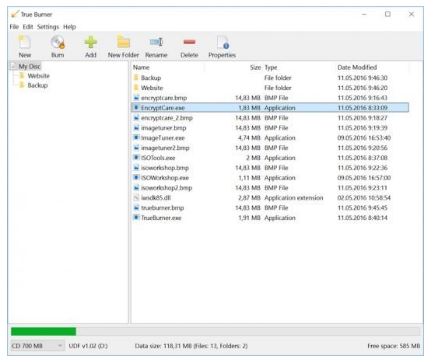Click the UDF v1.02 file system label
The width and height of the screenshot is (433, 362).
88,346
